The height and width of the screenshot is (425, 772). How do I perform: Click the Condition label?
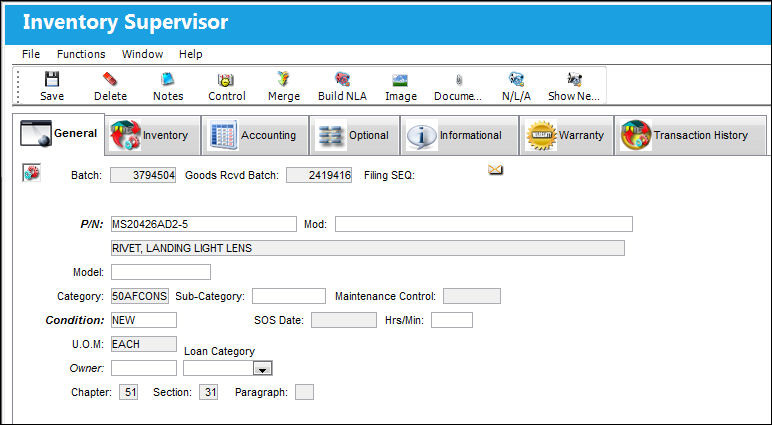tap(75, 320)
